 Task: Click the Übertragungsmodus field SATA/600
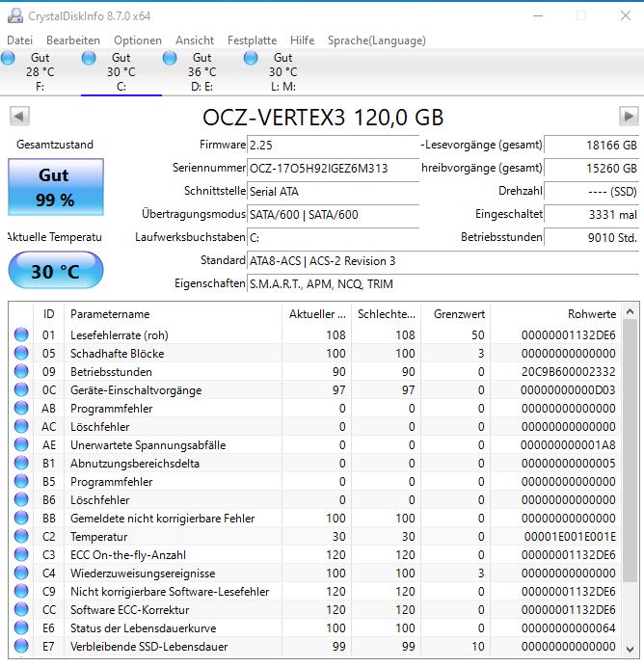pos(333,214)
